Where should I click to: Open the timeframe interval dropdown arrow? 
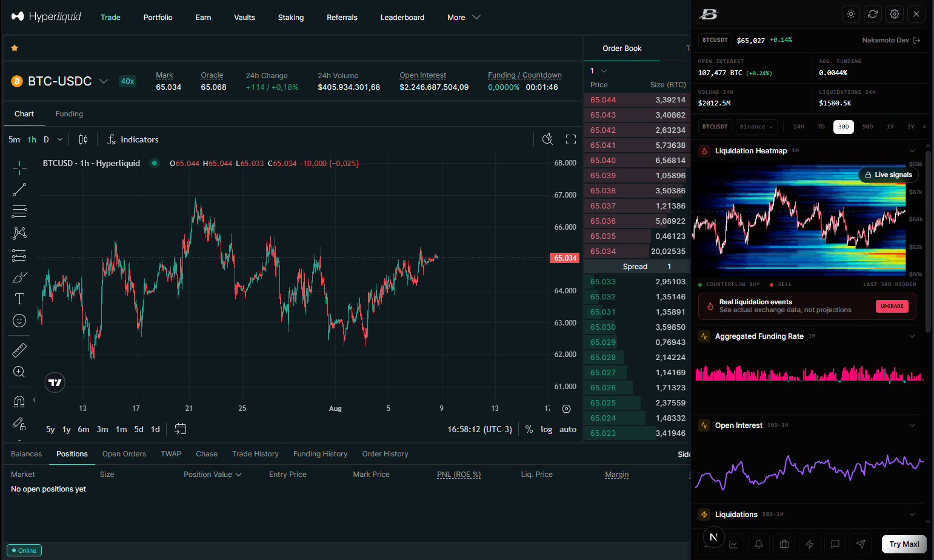(x=60, y=139)
